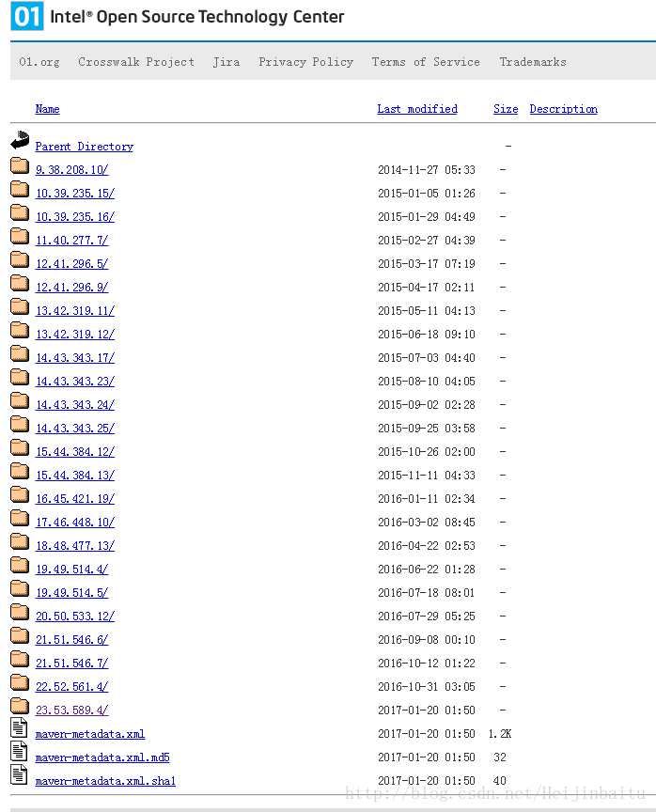Download the maven-metadata.xml.sha1 file link
656x812 pixels.
pyautogui.click(x=105, y=780)
